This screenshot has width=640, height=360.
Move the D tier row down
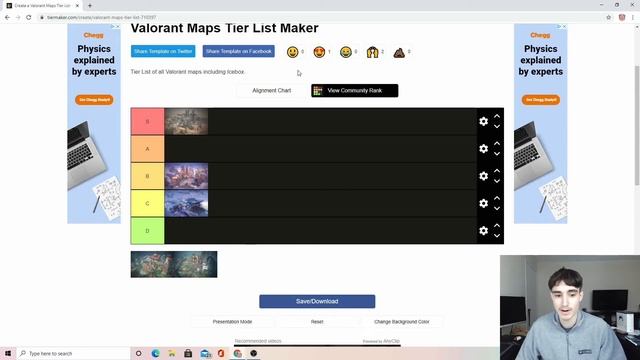point(497,236)
